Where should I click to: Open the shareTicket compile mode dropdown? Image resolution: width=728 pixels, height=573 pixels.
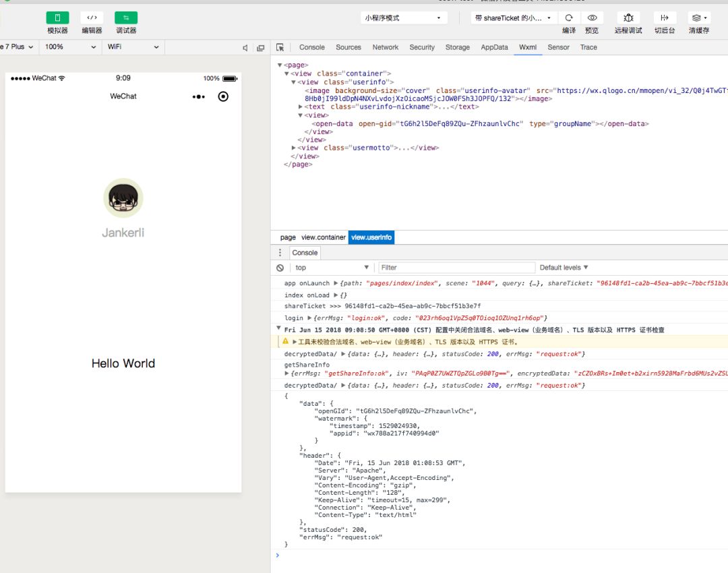(514, 18)
